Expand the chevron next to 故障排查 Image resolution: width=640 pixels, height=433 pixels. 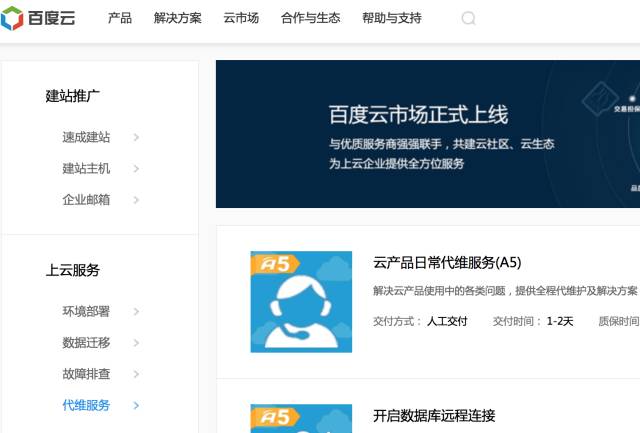click(x=136, y=374)
